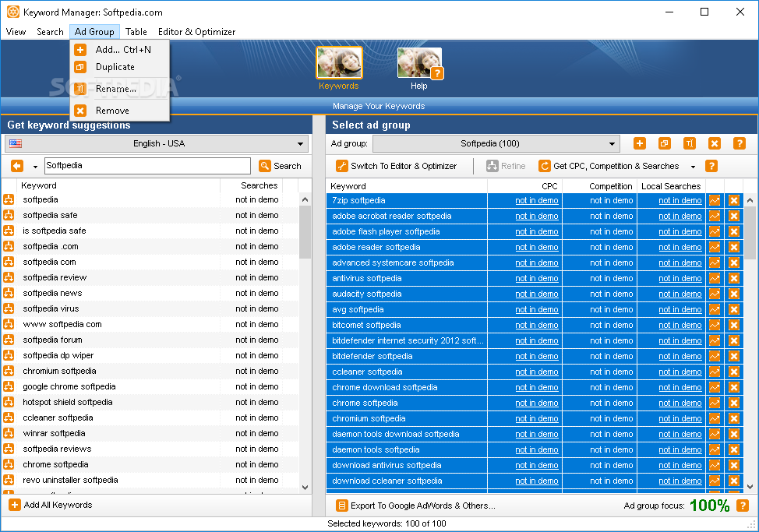
Task: Choose Rename... in Ad Group menu
Action: [x=119, y=89]
